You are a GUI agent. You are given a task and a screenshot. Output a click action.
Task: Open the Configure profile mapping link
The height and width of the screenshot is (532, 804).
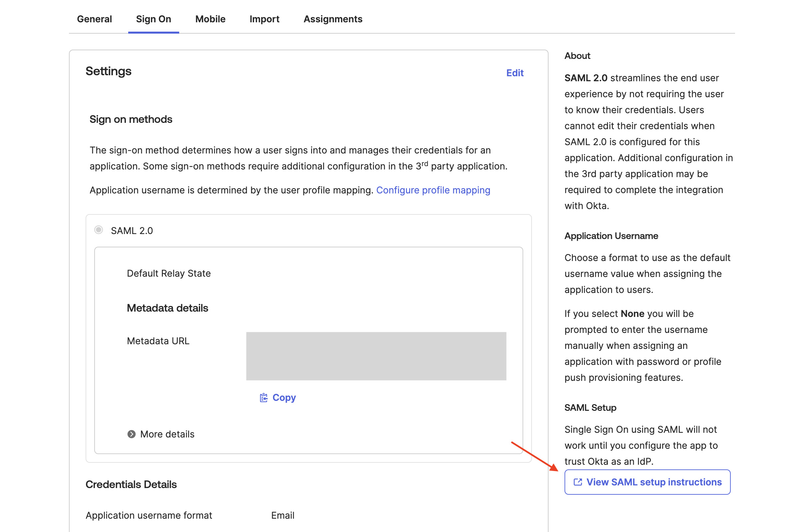(433, 190)
